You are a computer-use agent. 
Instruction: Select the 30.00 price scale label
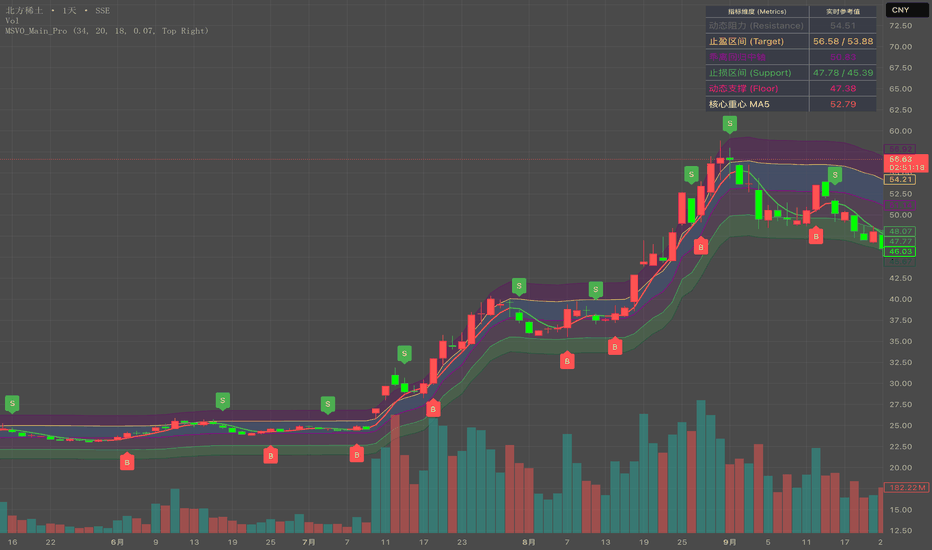[x=900, y=384]
